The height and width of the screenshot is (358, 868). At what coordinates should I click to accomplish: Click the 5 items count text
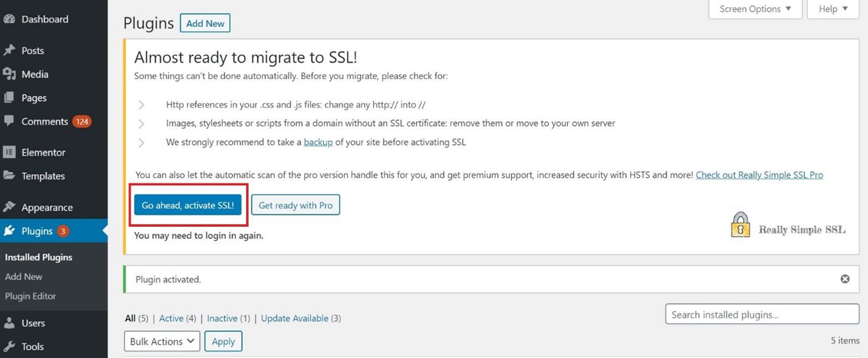coord(845,340)
